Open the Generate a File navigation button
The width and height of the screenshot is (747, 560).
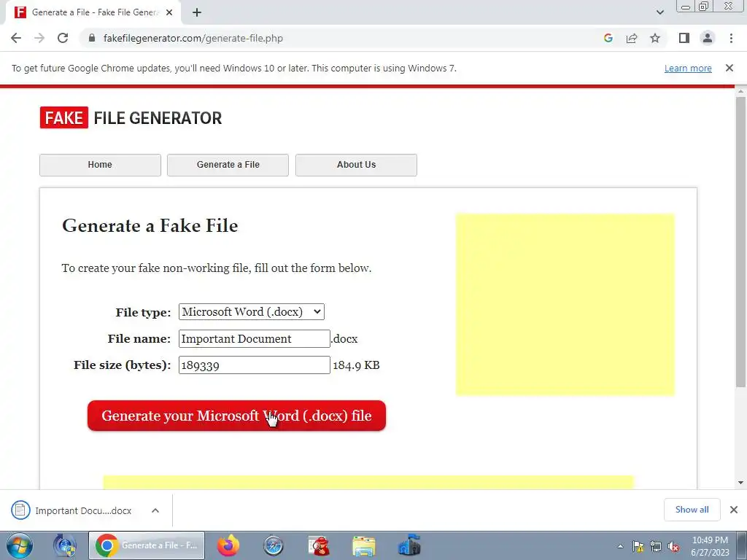pyautogui.click(x=228, y=165)
